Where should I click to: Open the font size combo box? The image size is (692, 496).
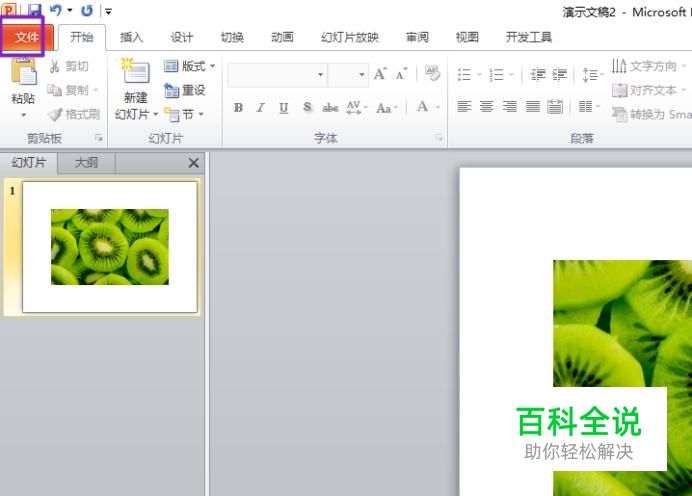click(349, 75)
